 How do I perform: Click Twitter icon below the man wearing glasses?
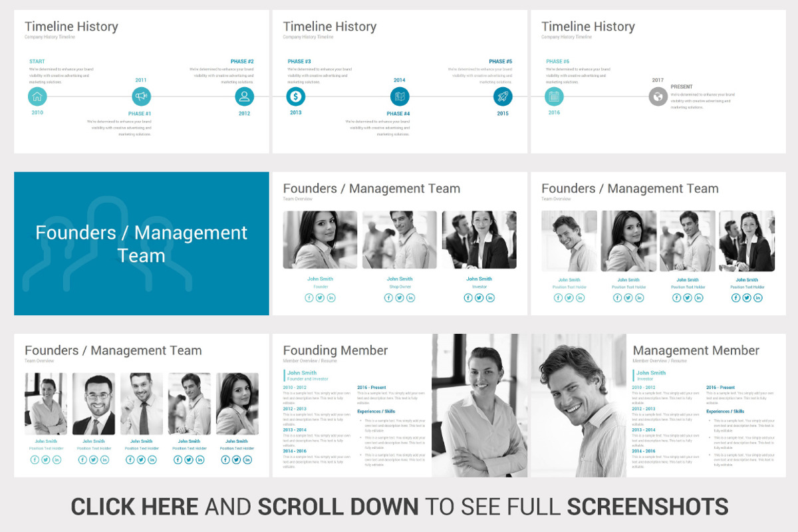[93, 460]
